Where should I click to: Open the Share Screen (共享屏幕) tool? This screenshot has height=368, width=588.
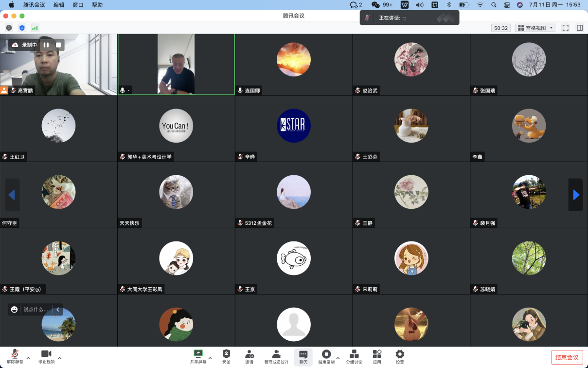point(198,356)
